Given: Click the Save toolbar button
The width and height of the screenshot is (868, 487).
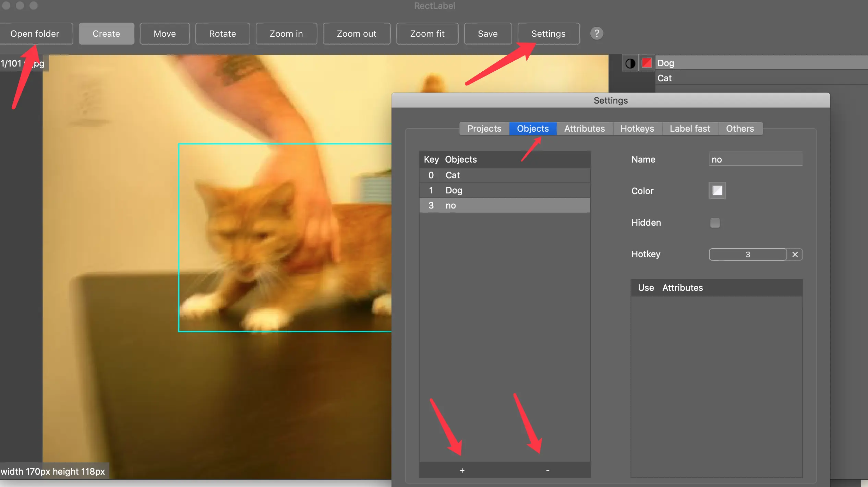Looking at the screenshot, I should click(x=487, y=34).
